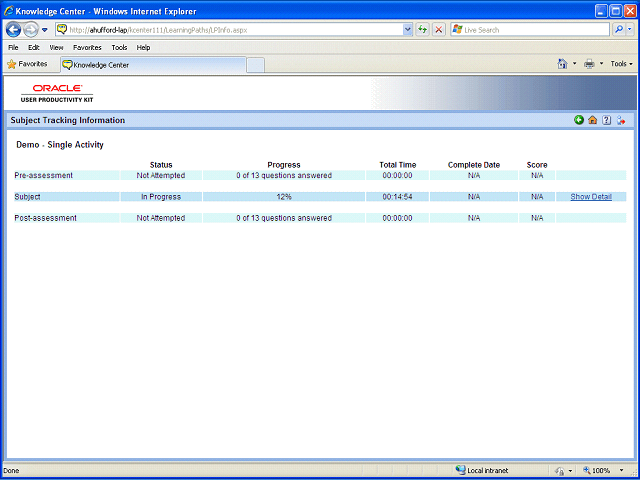Viewport: 640px width, 480px height.
Task: Open the File menu
Action: (13, 47)
